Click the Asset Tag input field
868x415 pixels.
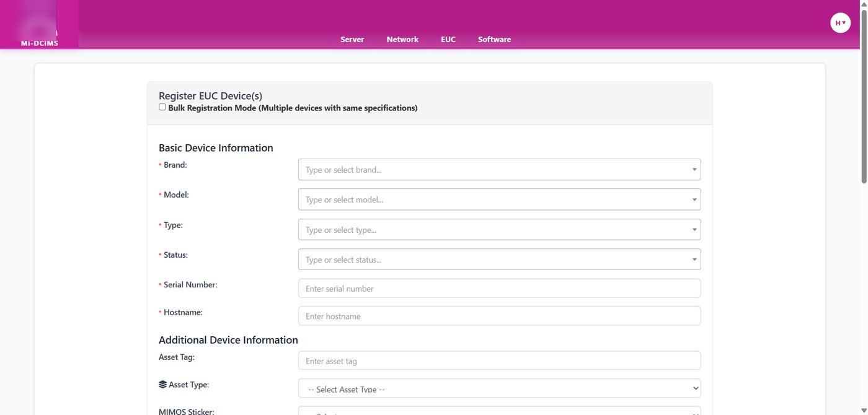[x=499, y=360]
